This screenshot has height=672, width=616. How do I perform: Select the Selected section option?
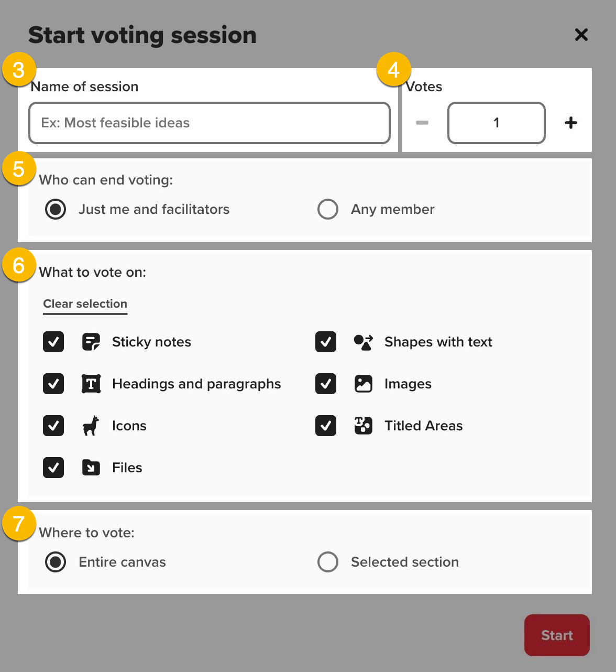click(328, 562)
